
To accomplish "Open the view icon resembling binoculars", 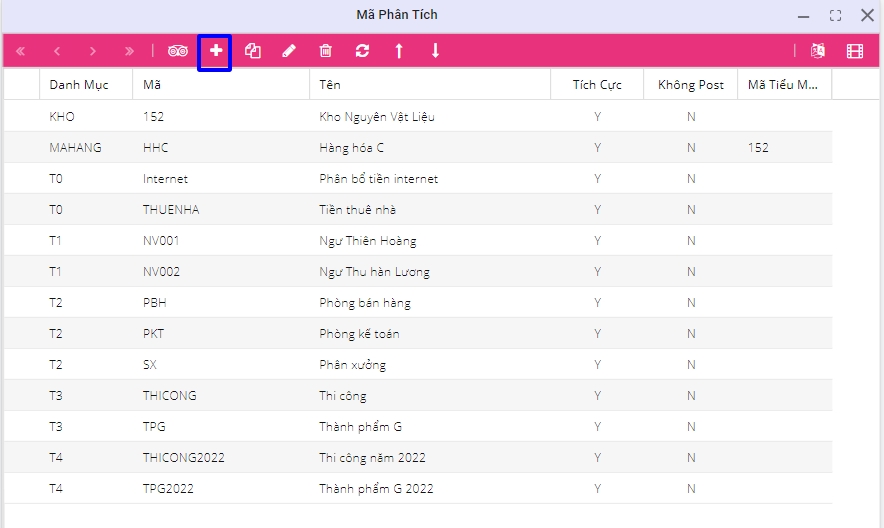I will 178,51.
